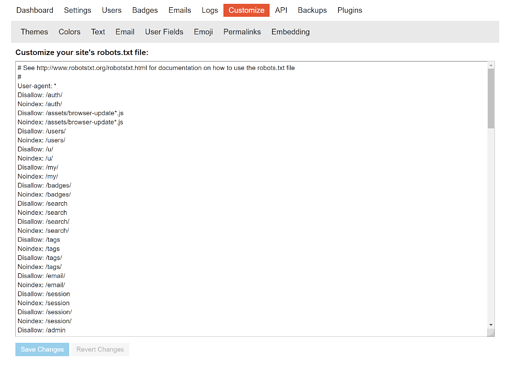Open the Dashboard admin tab
The height and width of the screenshot is (371, 517).
pyautogui.click(x=35, y=10)
